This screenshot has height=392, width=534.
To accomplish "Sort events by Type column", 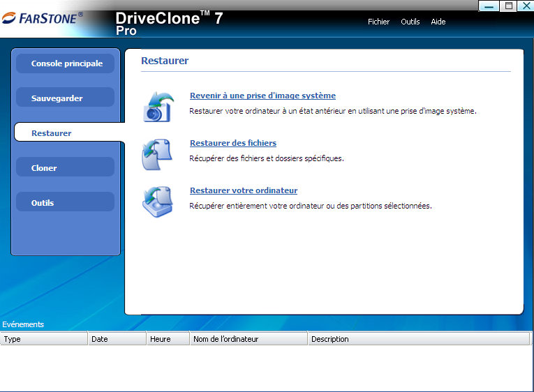I will pyautogui.click(x=43, y=339).
